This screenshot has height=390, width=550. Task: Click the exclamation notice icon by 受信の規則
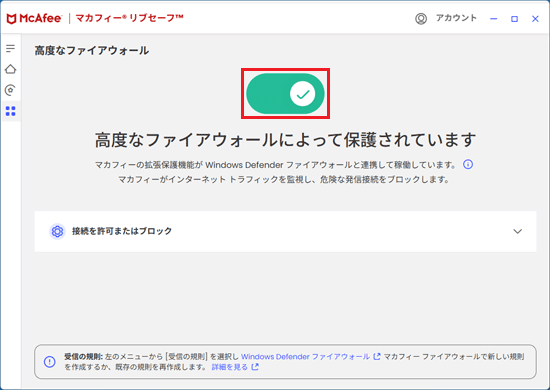[49, 362]
